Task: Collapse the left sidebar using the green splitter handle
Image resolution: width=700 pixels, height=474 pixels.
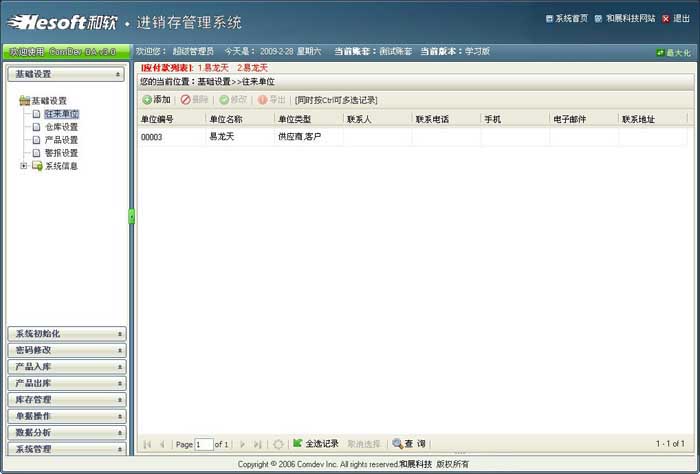Action: tap(131, 216)
